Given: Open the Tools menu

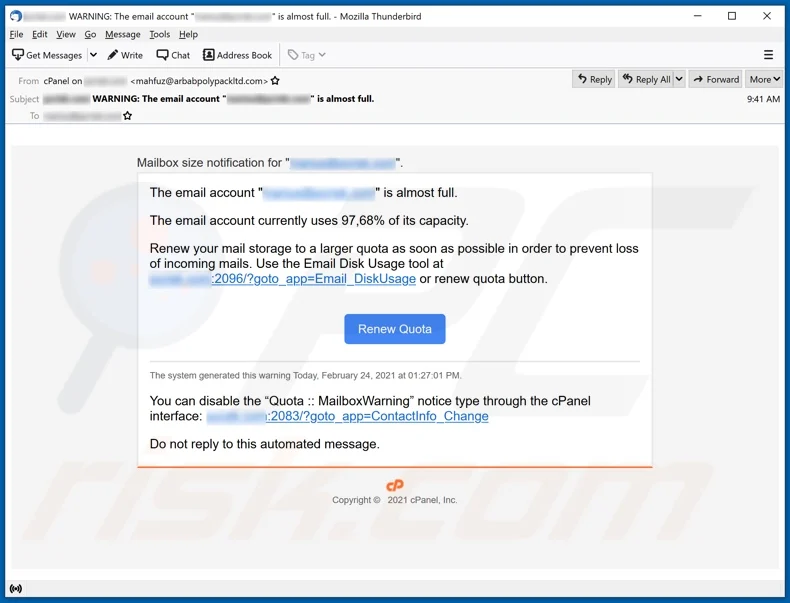Looking at the screenshot, I should point(159,34).
